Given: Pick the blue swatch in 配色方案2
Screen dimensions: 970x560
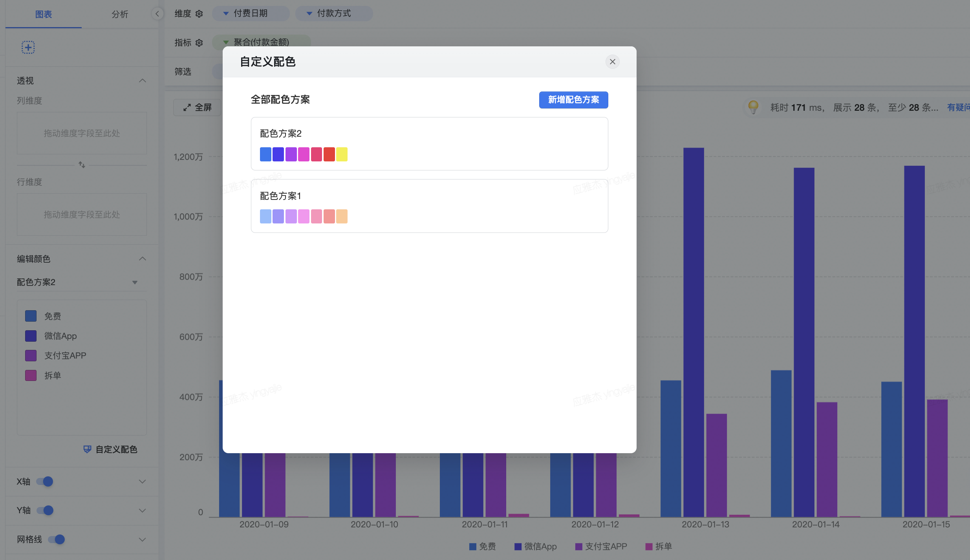Looking at the screenshot, I should [x=265, y=154].
